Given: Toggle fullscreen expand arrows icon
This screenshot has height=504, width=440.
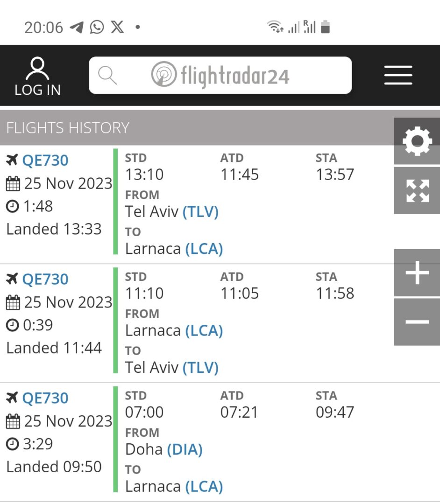Looking at the screenshot, I should pyautogui.click(x=417, y=190).
